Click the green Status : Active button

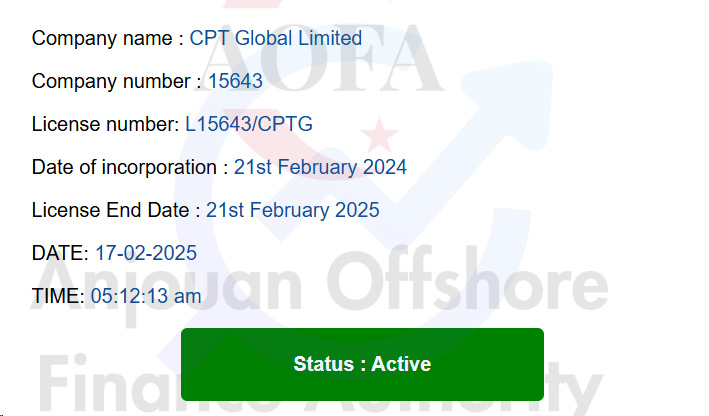point(362,364)
